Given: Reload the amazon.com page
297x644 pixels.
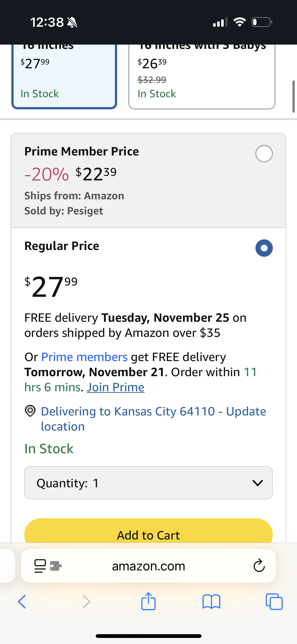Looking at the screenshot, I should point(259,566).
